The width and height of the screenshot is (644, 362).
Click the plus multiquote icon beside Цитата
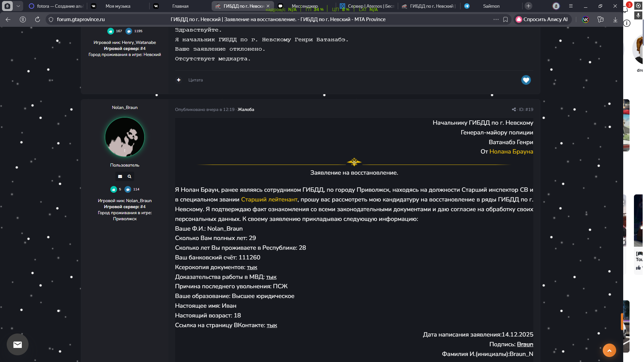[x=179, y=80]
